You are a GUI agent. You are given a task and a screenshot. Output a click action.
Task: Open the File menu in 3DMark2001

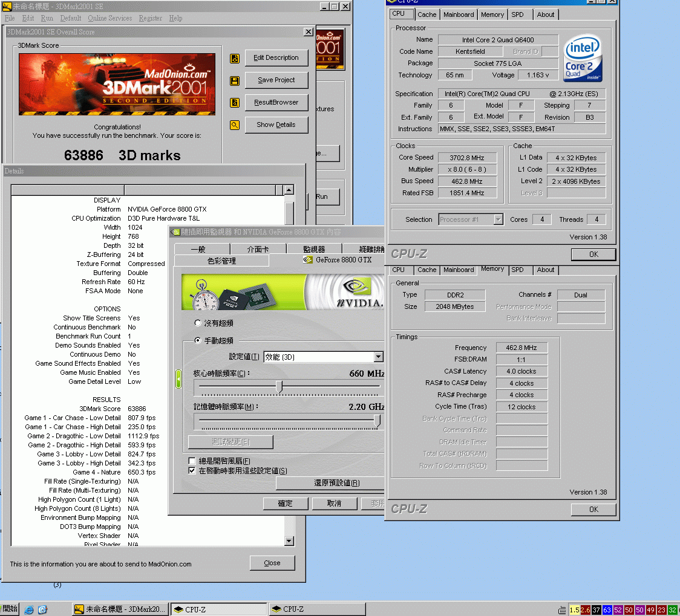(x=10, y=18)
